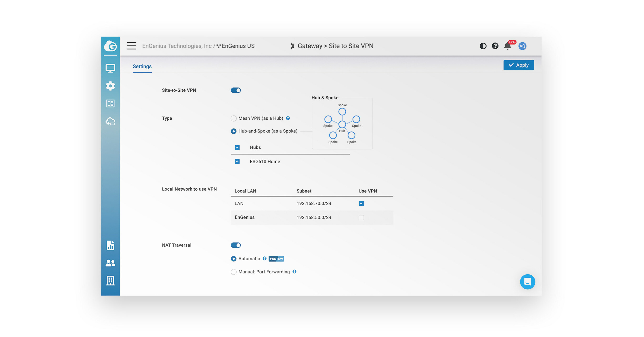Select Mesh VPN (as a Hub) option
644x337 pixels.
pyautogui.click(x=234, y=118)
